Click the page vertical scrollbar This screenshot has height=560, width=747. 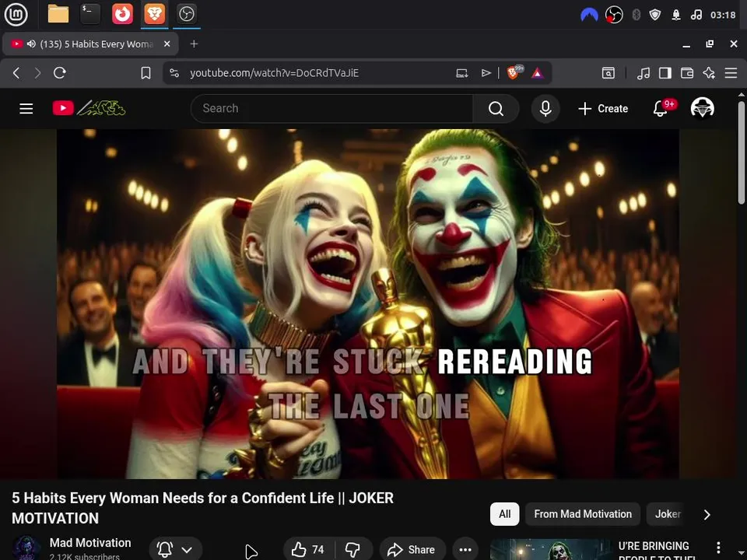[x=742, y=152]
